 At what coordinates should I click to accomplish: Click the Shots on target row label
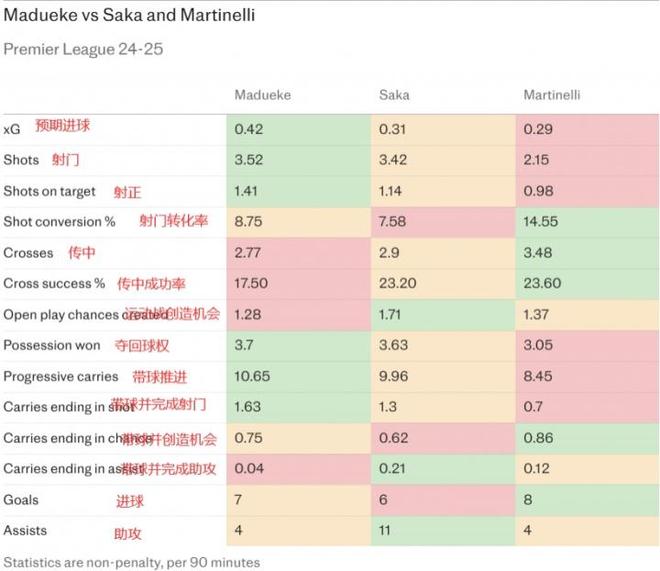click(x=49, y=191)
